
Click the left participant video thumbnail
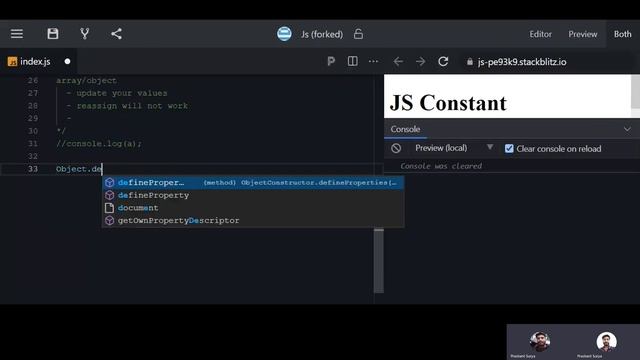pyautogui.click(x=540, y=342)
